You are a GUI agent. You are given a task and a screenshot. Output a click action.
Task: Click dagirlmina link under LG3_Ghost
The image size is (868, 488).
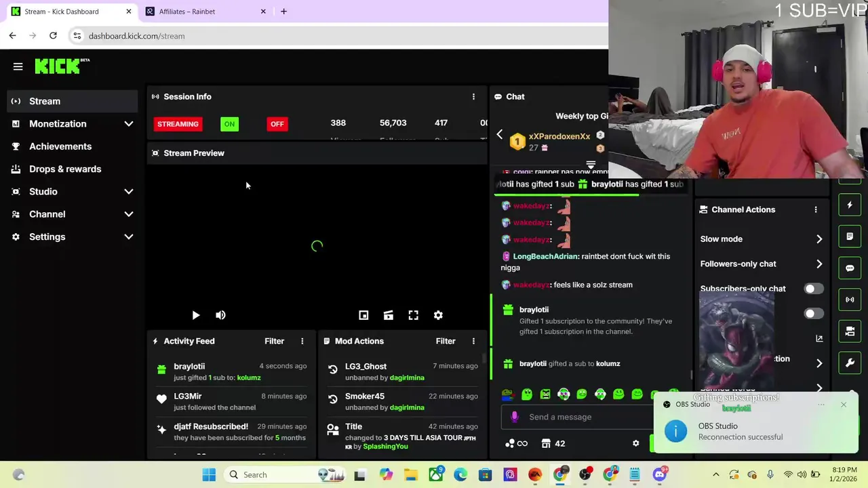point(407,378)
